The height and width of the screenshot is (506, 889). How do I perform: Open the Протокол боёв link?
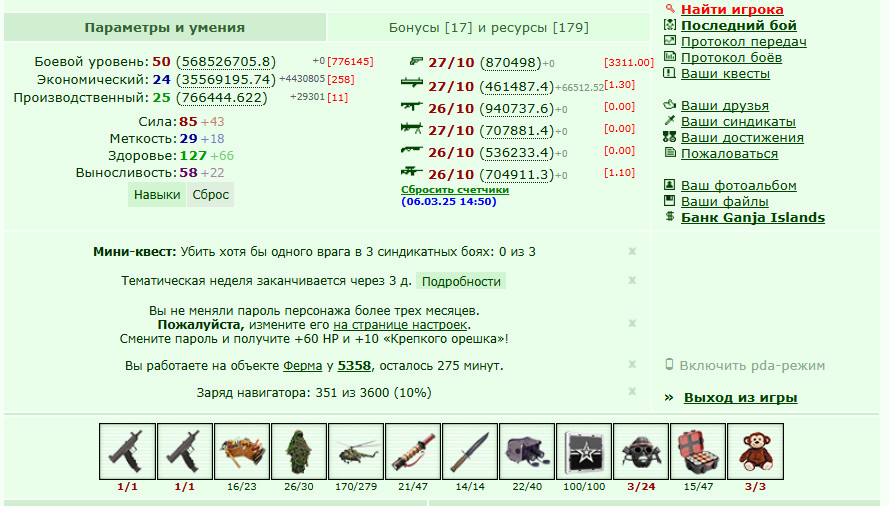pyautogui.click(x=731, y=57)
